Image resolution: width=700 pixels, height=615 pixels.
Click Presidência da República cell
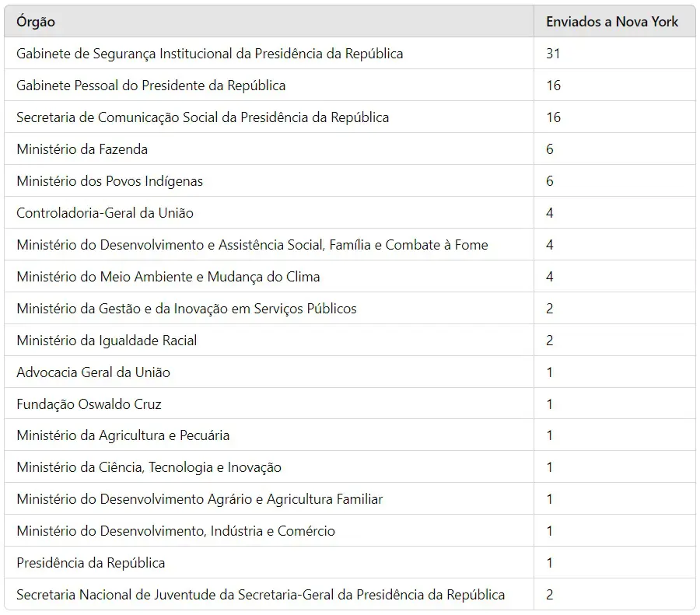(x=269, y=562)
